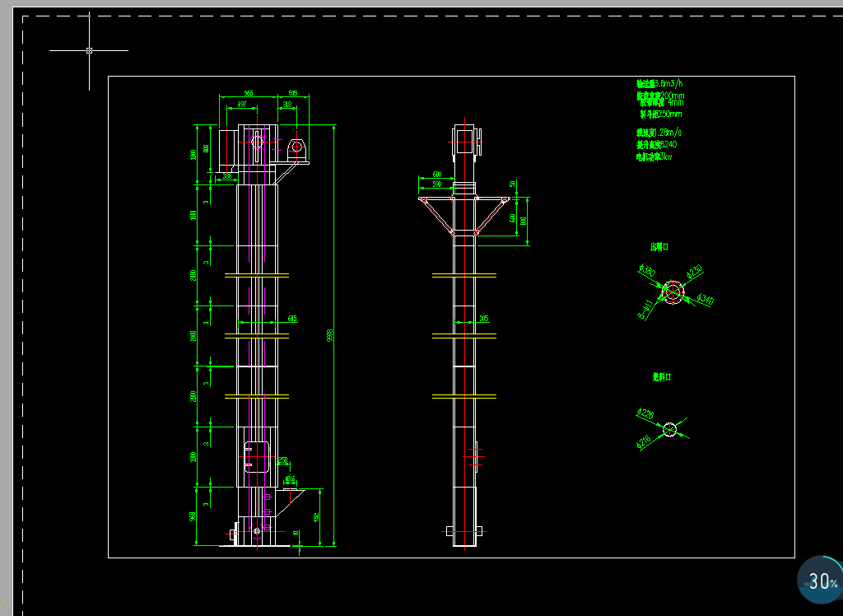Select the 965 dimension at top
The width and height of the screenshot is (843, 616).
pos(249,93)
